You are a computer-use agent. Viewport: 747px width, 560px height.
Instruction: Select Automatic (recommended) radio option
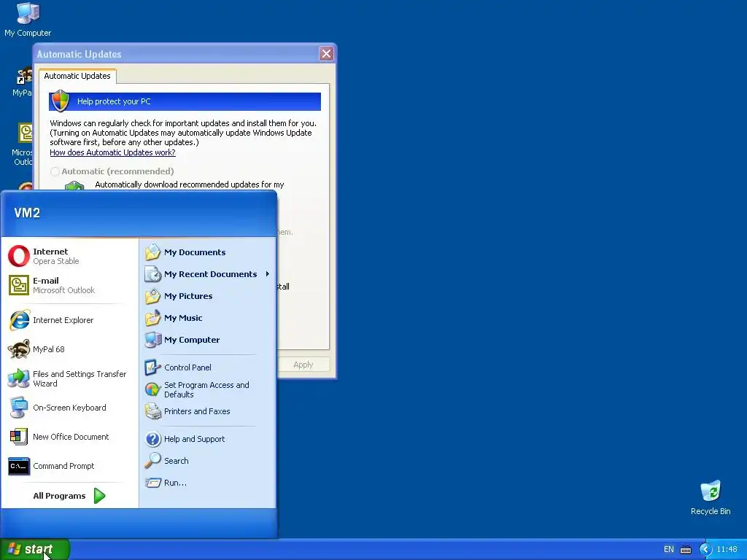pyautogui.click(x=55, y=171)
